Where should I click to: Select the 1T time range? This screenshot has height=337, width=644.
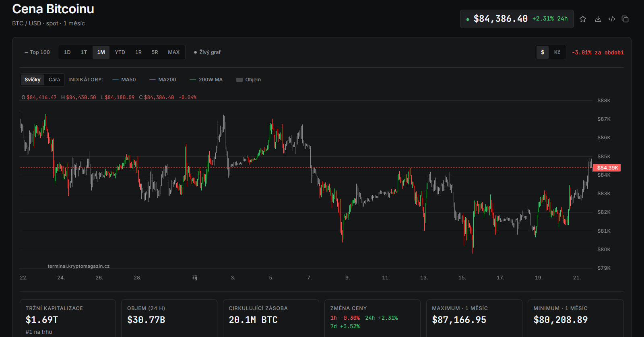tap(84, 52)
